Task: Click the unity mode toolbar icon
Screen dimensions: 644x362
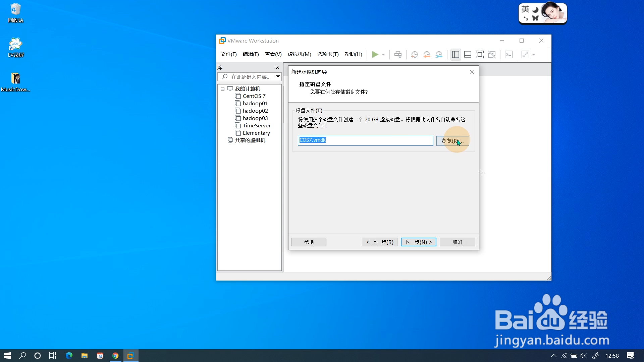Action: pos(492,54)
